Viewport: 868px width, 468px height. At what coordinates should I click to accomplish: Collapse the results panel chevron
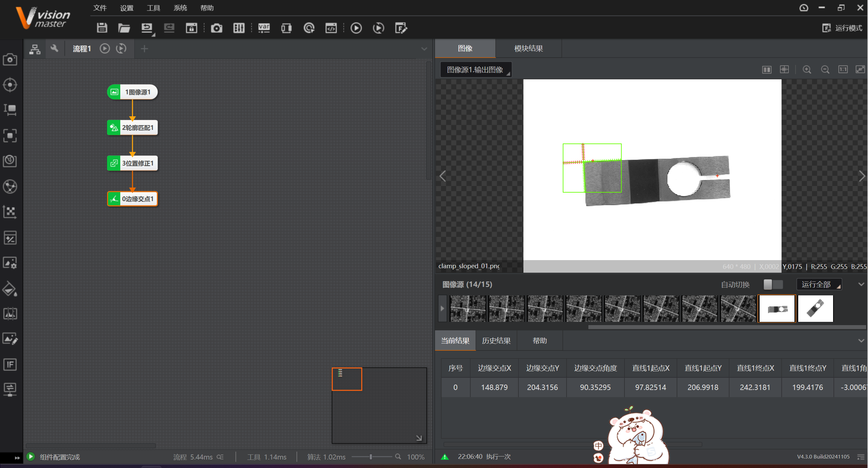click(861, 340)
